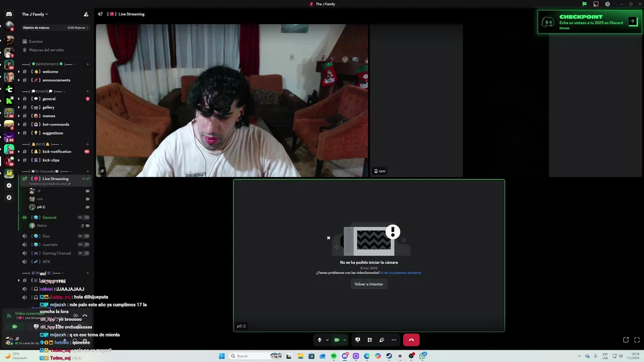
Task: Open The J Family server dropdown
Action: [35, 14]
